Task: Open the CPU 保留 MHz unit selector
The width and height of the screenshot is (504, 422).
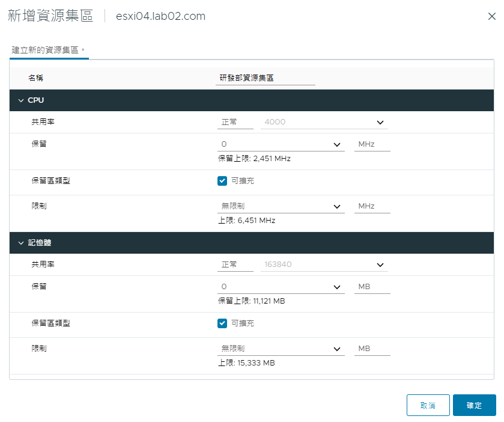Action: tap(372, 144)
